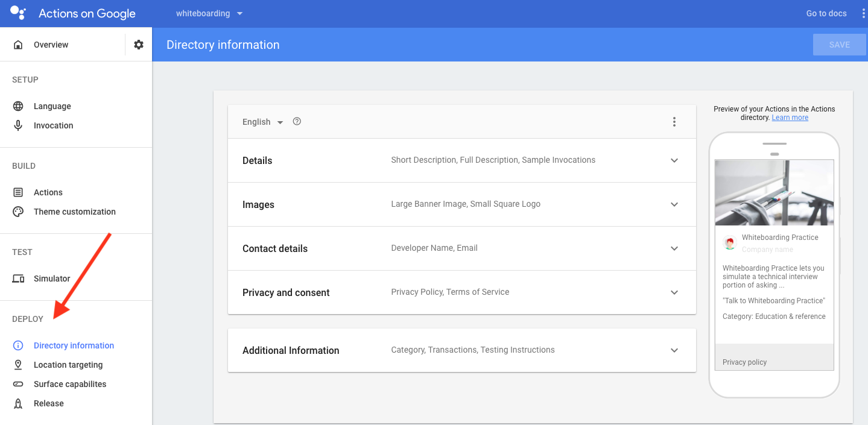Expand the Details section chevron
The width and height of the screenshot is (868, 425).
[x=674, y=160]
